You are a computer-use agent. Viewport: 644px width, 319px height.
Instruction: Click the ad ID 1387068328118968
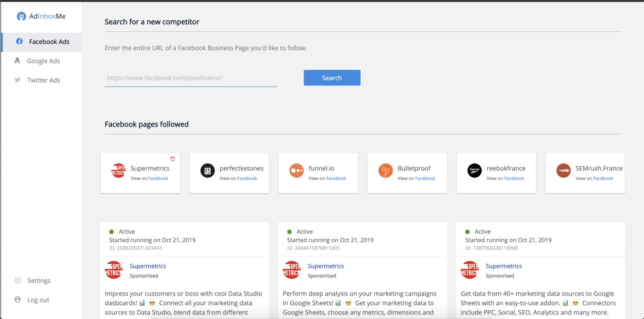[x=491, y=248]
